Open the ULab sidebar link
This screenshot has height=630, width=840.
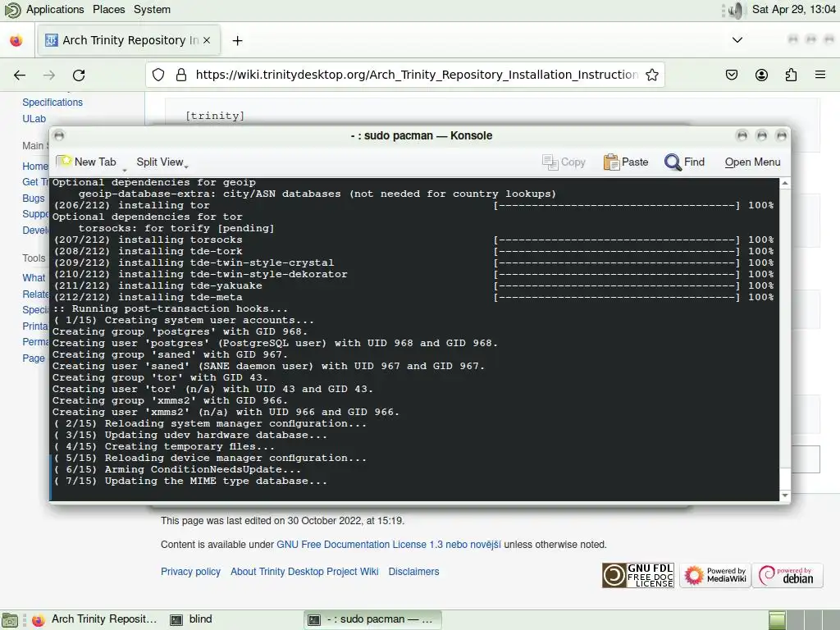pyautogui.click(x=34, y=119)
